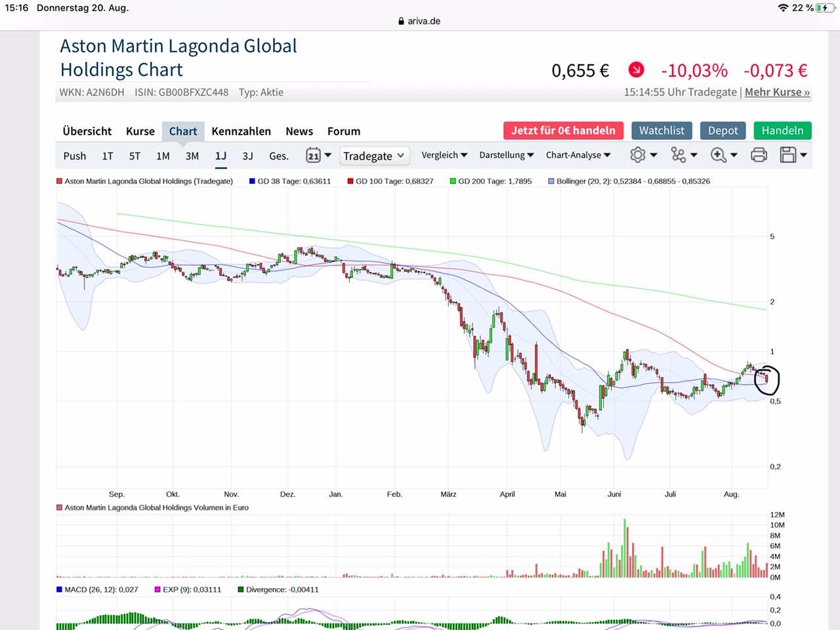Click the blue GD 38 Tage legend swatch
Image resolution: width=840 pixels, height=630 pixels.
point(252,181)
